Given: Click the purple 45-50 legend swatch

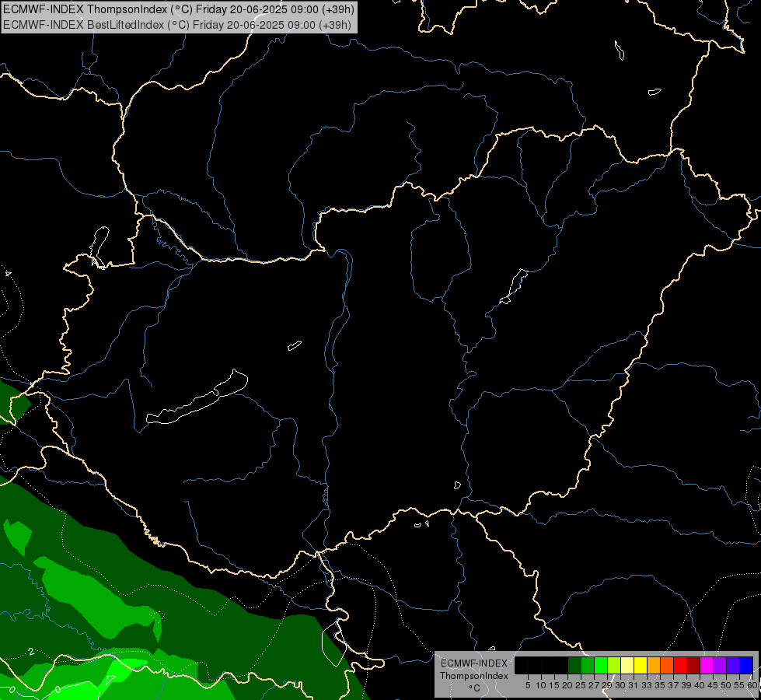Looking at the screenshot, I should 721,665.
